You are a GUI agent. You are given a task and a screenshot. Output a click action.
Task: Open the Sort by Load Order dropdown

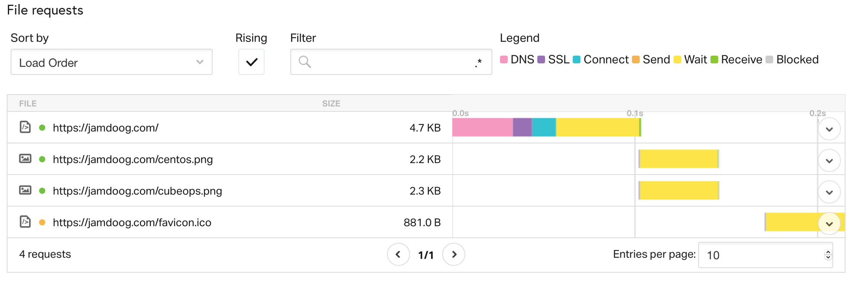click(111, 62)
